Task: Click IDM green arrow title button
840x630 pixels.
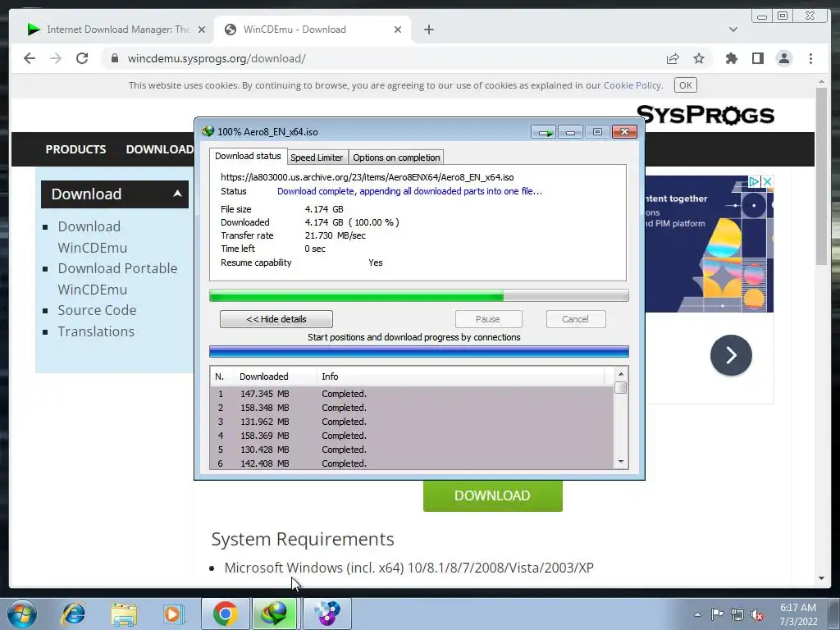Action: pyautogui.click(x=544, y=132)
